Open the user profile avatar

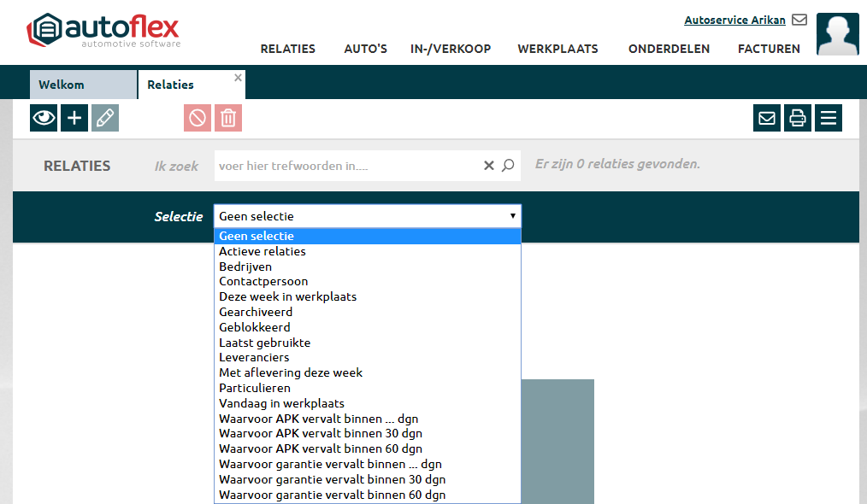[837, 34]
